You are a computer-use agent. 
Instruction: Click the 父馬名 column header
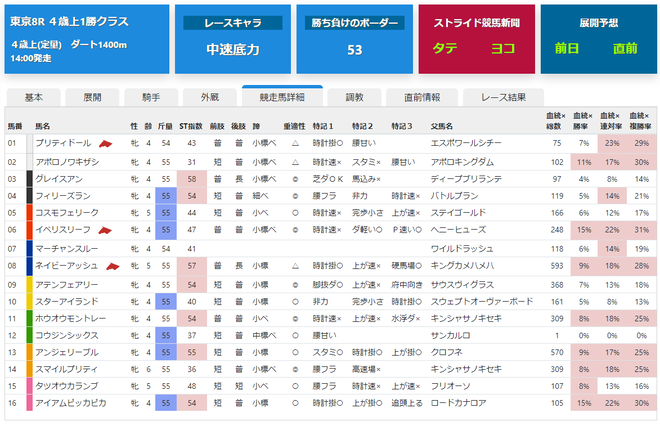(x=442, y=126)
